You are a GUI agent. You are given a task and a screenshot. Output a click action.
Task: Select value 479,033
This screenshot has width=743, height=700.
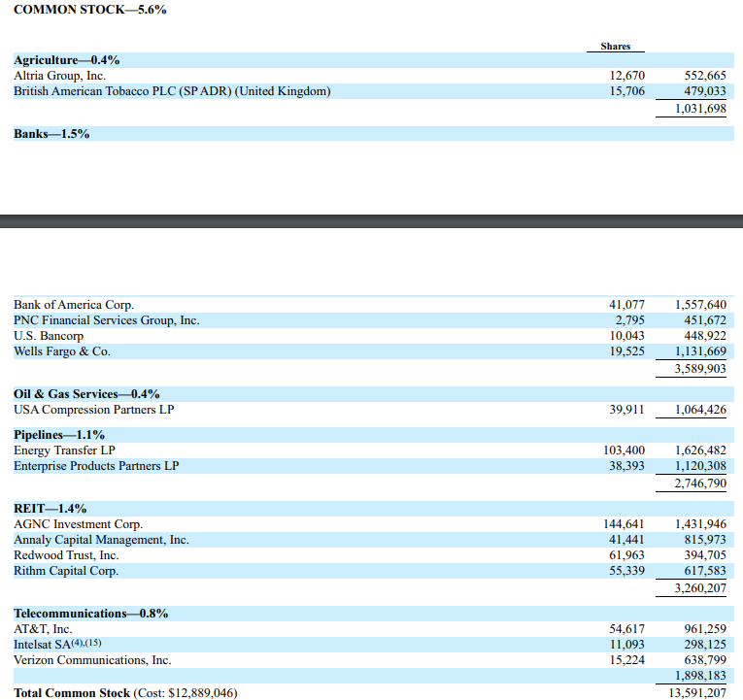704,91
